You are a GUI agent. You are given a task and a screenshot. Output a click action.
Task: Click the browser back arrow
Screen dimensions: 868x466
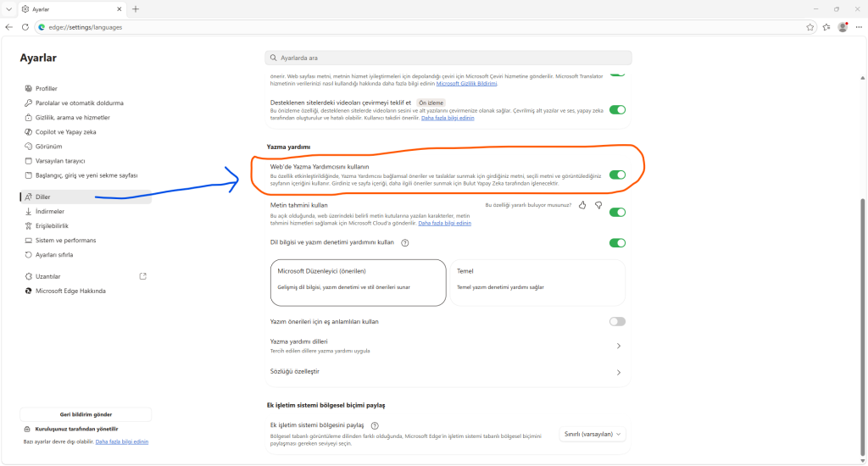pyautogui.click(x=8, y=27)
